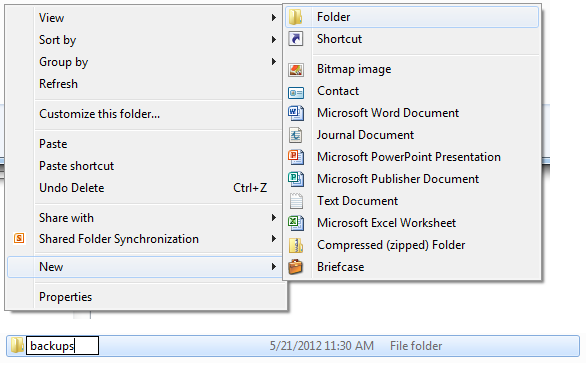
Task: Expand the Group by submenu arrow
Action: click(274, 62)
